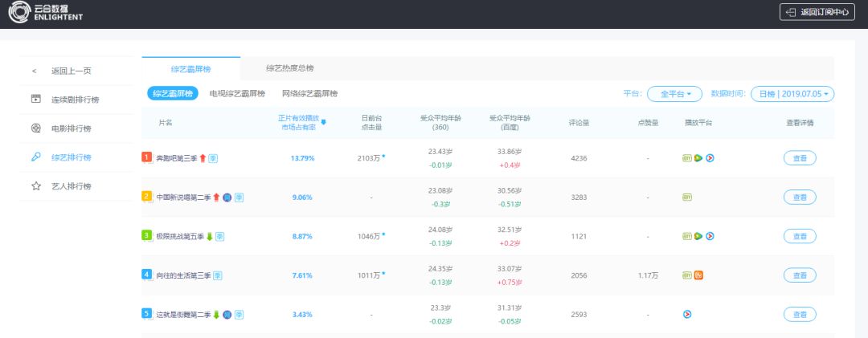Click the 1046万 click count
868x338 pixels.
tap(369, 236)
